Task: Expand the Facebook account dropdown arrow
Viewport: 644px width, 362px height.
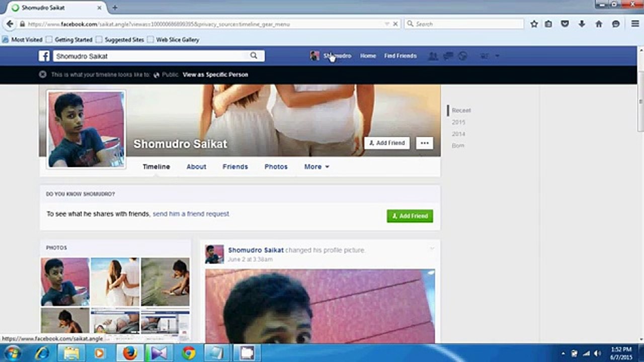Action: 497,56
